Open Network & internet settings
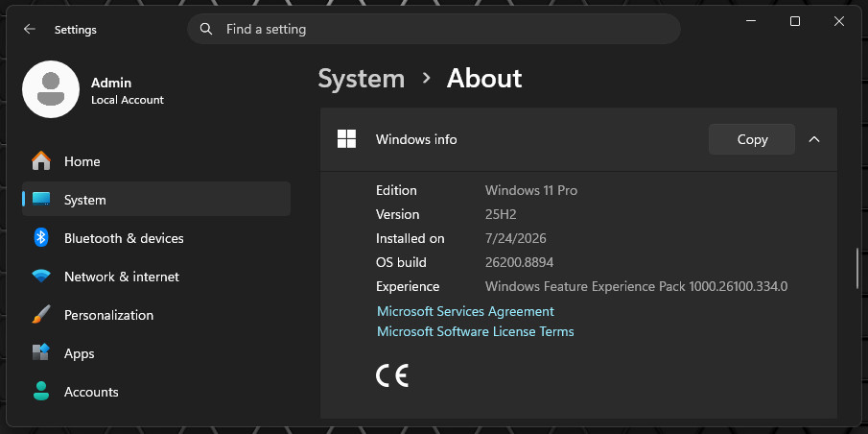 coord(156,276)
